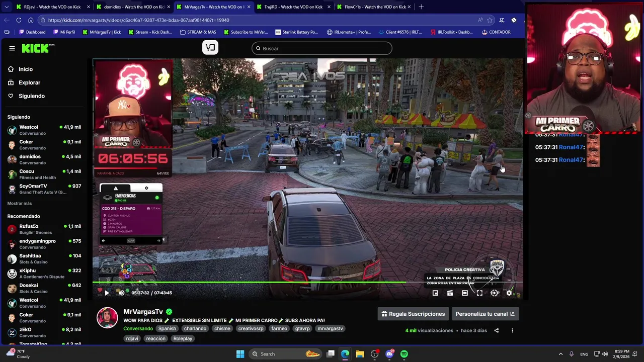
Task: Open the three-dot video options menu
Action: (512, 330)
